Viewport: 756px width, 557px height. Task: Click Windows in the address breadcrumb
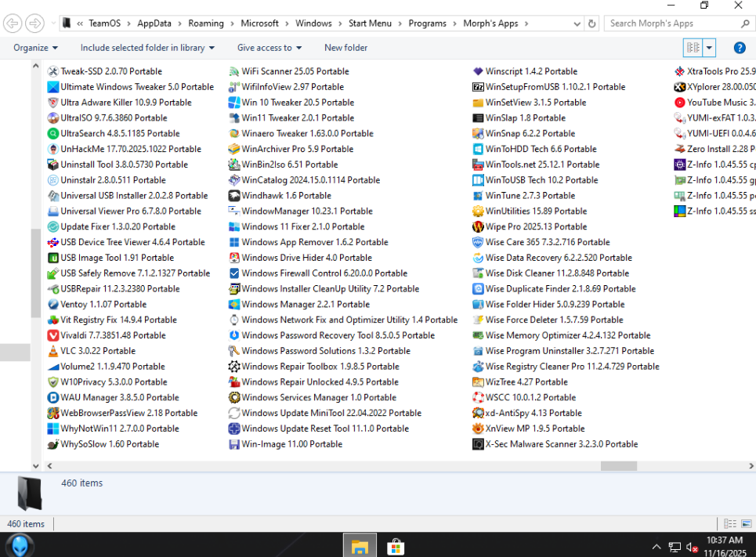(313, 24)
